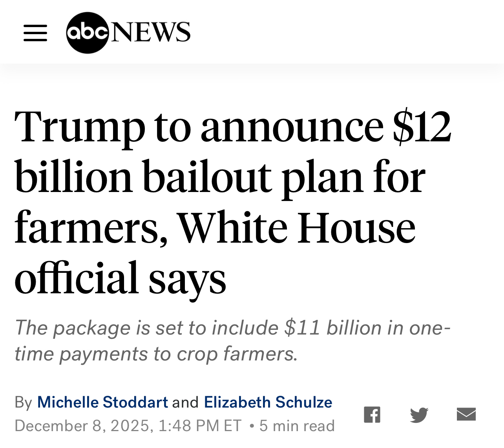Click the "By" byline label
Screen dimensions: 504x448
pyautogui.click(x=23, y=403)
